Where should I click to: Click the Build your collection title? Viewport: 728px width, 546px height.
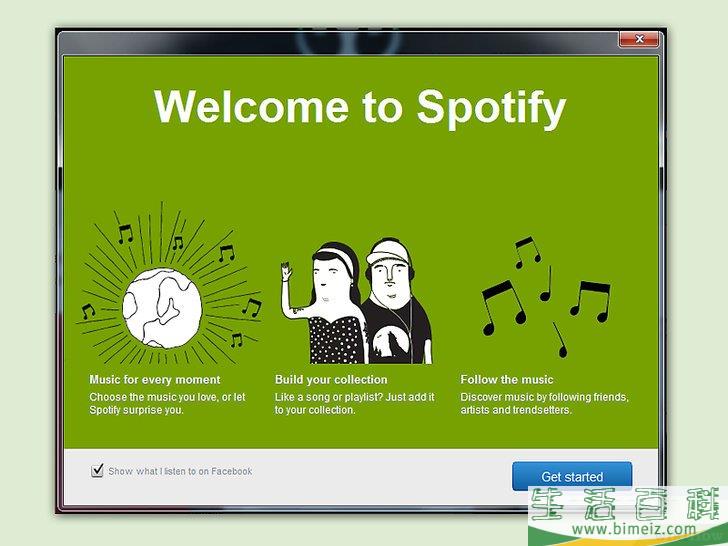(331, 379)
